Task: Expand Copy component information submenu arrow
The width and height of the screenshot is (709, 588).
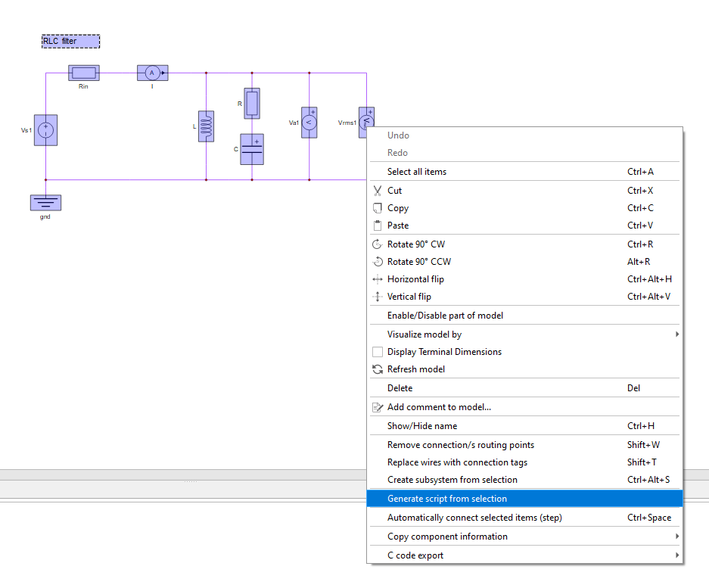Action: tap(677, 537)
